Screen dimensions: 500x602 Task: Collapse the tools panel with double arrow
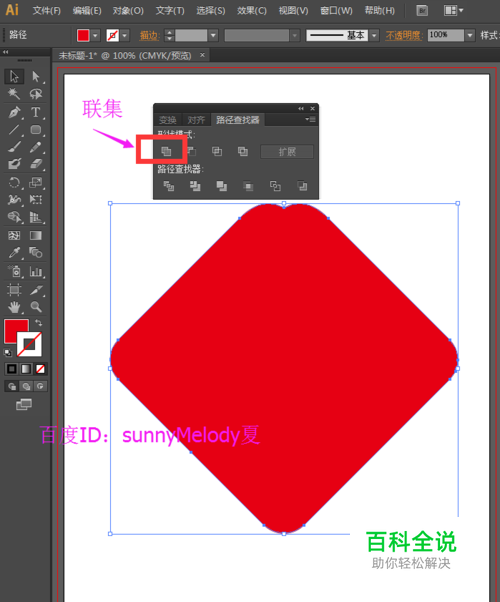[5, 51]
